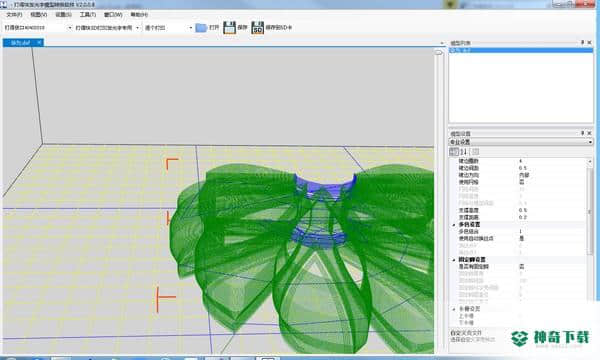The image size is (600, 360).
Task: Close the open model document tab
Action: pos(39,42)
